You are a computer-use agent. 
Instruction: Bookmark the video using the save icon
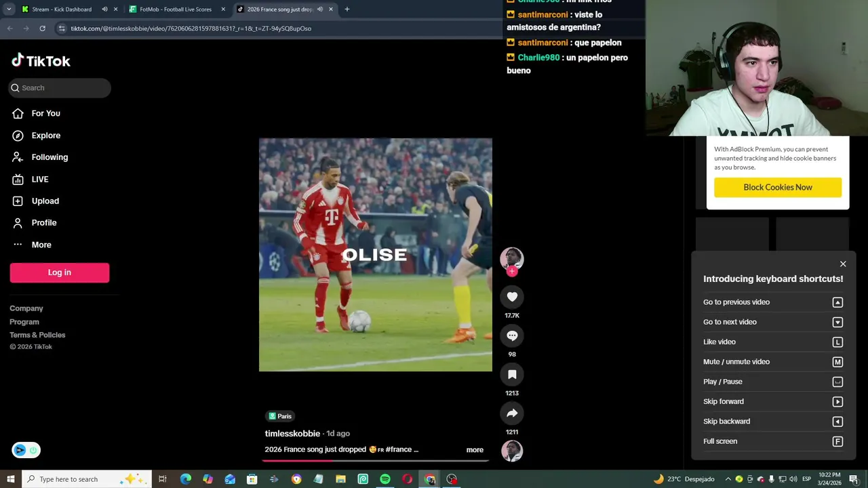512,374
